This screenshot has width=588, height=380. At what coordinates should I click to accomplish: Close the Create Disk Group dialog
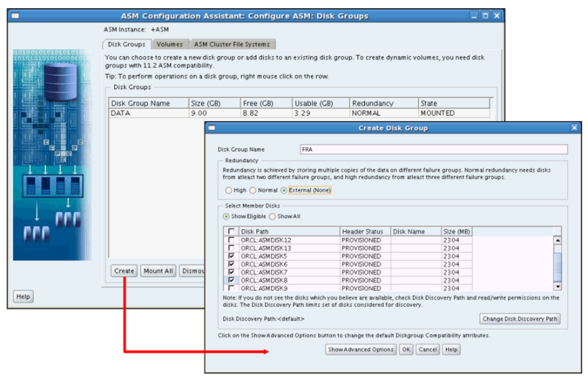574,128
